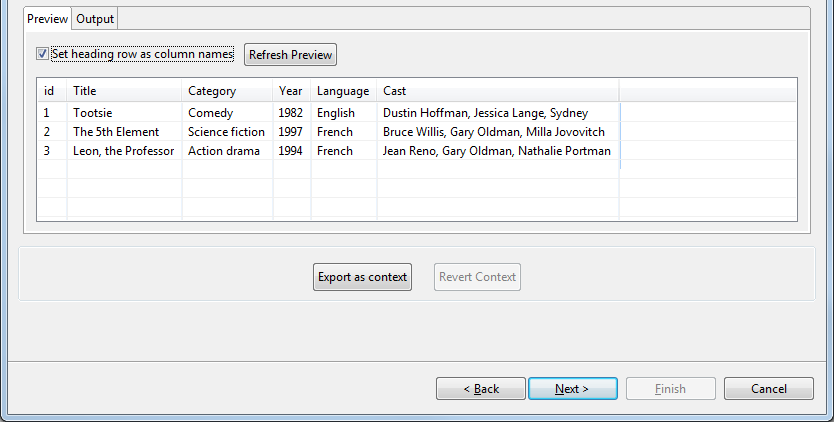This screenshot has width=834, height=422.
Task: Cancel the wizard dialog
Action: pos(768,389)
